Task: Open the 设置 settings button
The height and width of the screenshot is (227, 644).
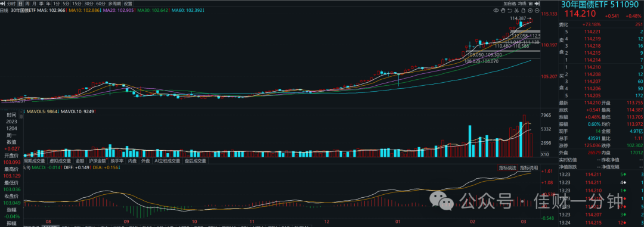Action: pos(128,3)
